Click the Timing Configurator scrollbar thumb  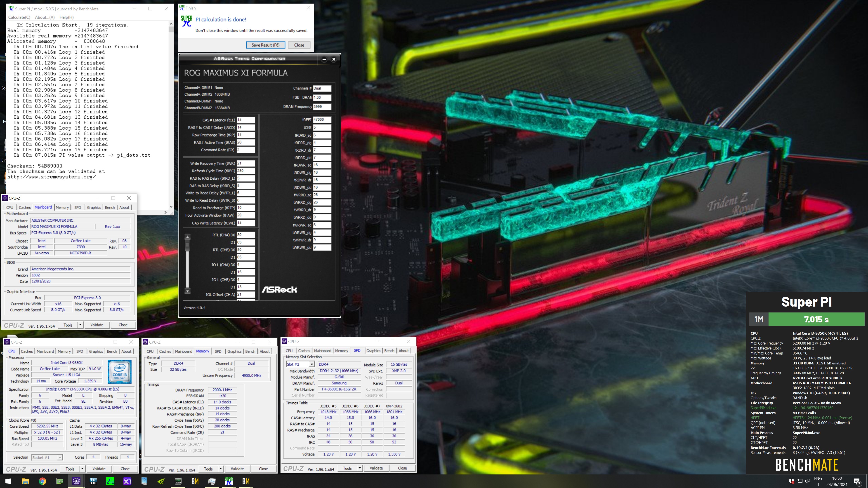click(x=188, y=245)
